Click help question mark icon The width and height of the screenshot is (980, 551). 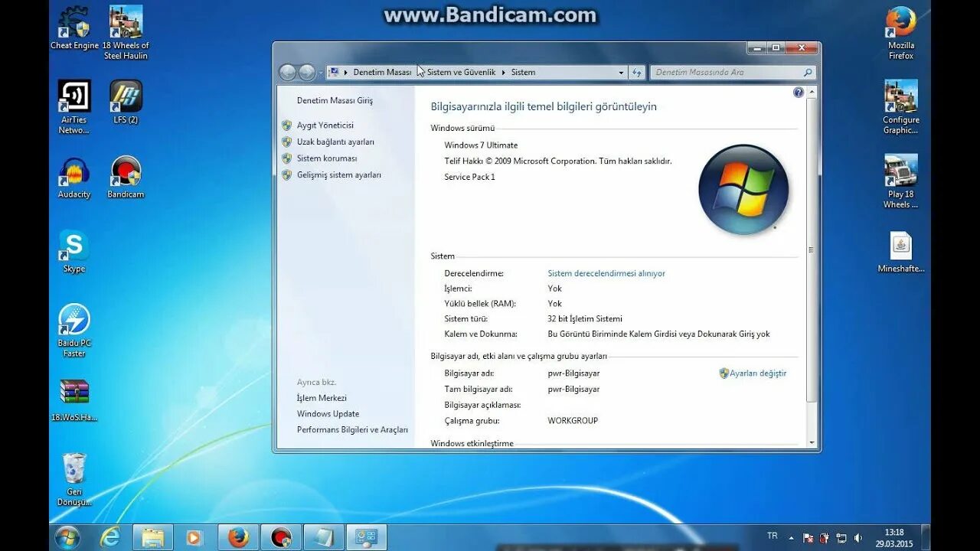(x=799, y=93)
